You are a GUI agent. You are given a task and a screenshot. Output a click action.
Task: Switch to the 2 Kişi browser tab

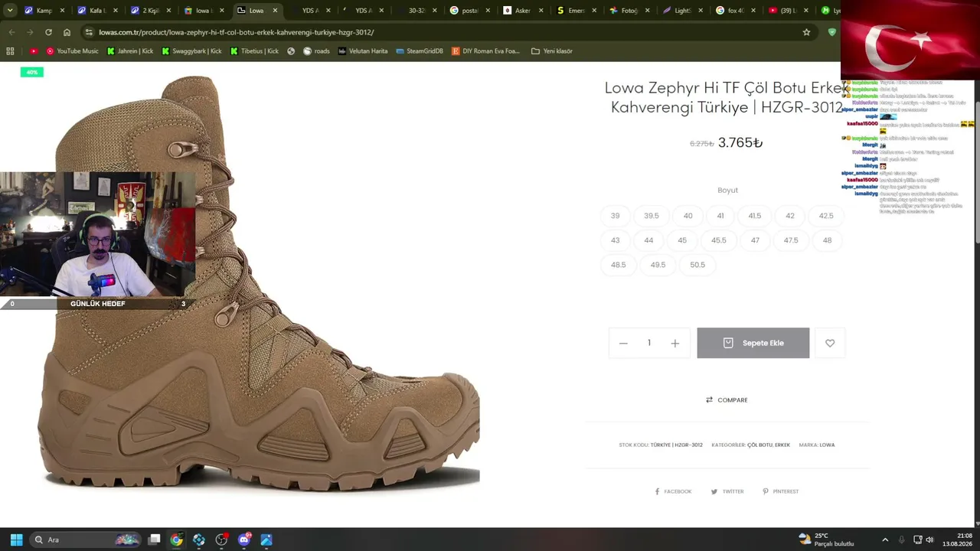pyautogui.click(x=150, y=11)
